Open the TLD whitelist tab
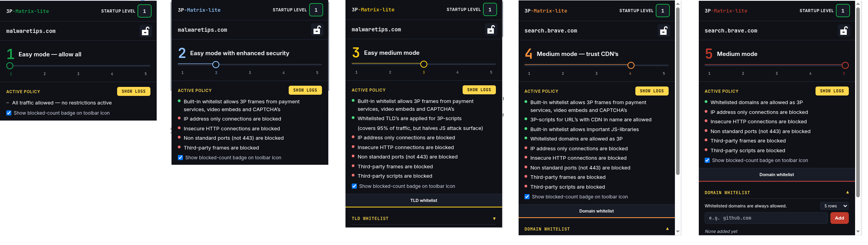Viewport: 868px width, 245px height. (424, 200)
